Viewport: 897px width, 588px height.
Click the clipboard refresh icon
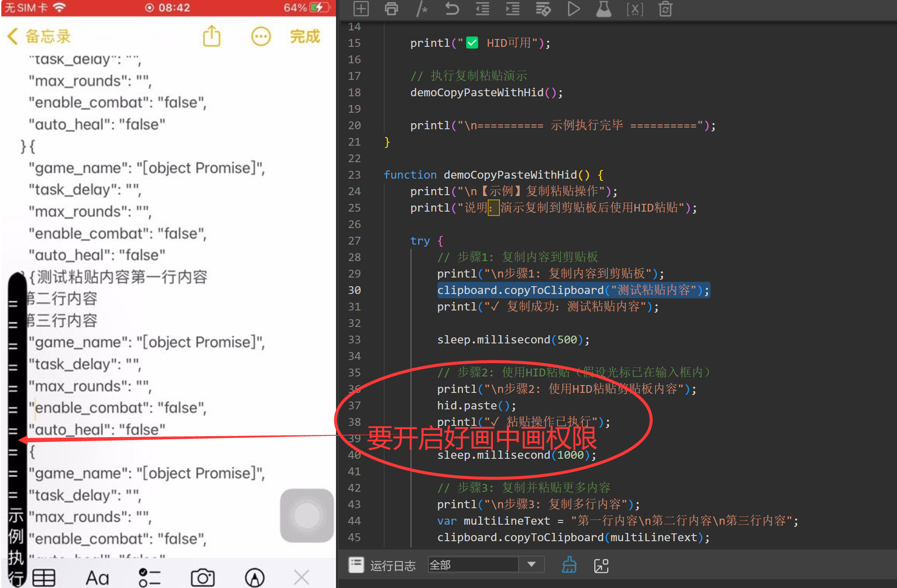665,9
